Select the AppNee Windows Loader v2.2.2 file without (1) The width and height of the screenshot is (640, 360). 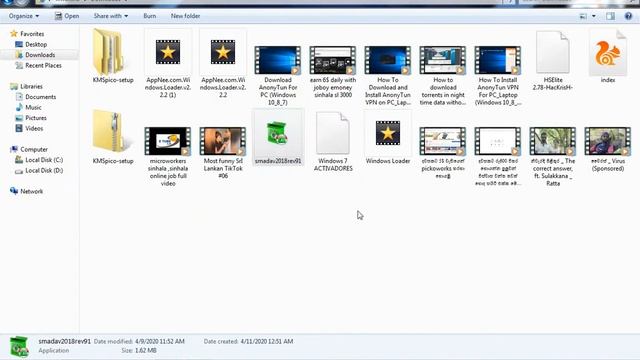223,64
